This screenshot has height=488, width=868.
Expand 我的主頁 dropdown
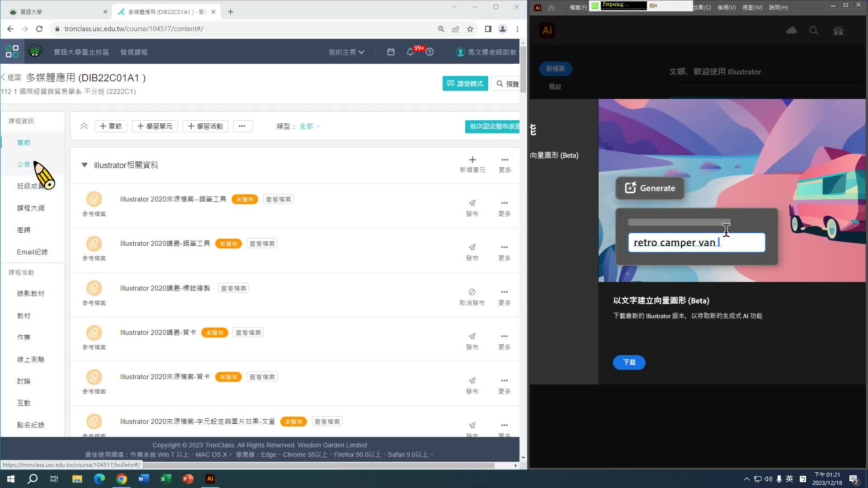(346, 52)
